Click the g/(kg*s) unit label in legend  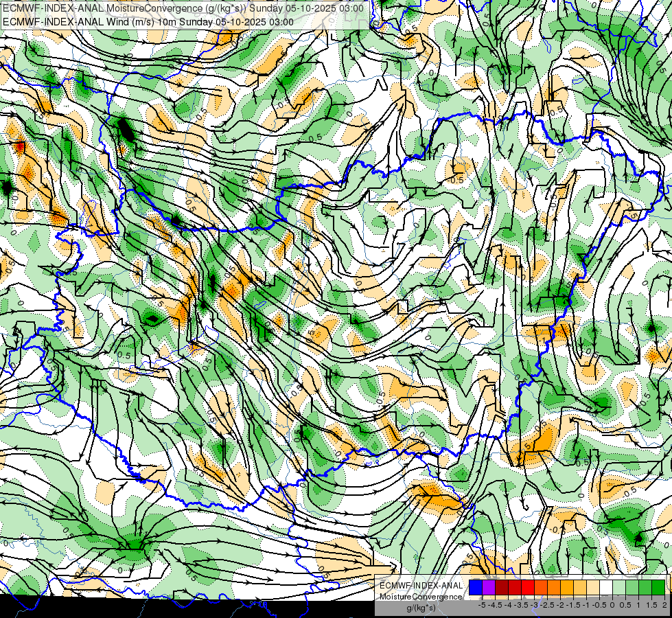[421, 608]
